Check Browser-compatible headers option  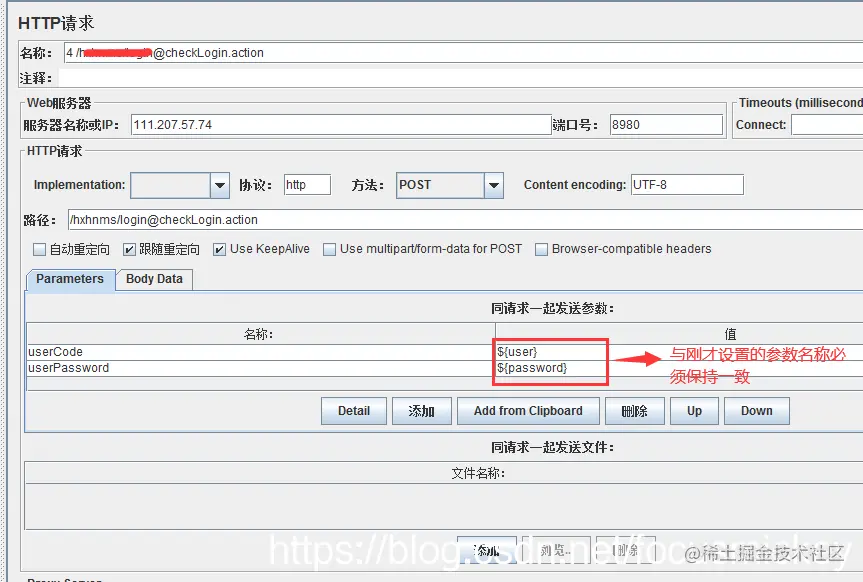(542, 249)
